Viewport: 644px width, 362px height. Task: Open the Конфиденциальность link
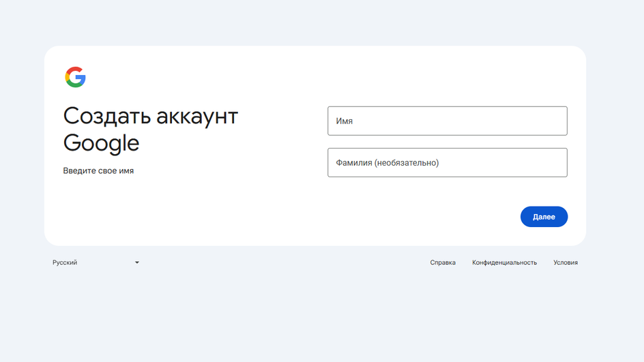point(504,262)
